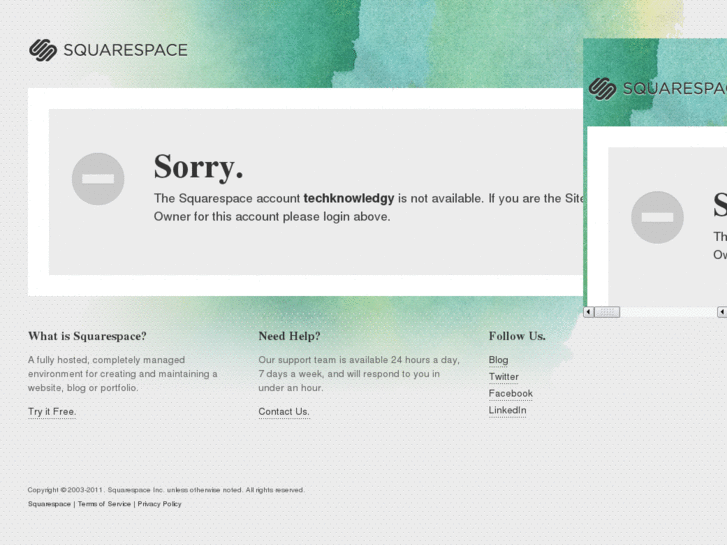Screen dimensions: 727x545
Task: Open the Twitter link under Follow Us
Action: 504,377
